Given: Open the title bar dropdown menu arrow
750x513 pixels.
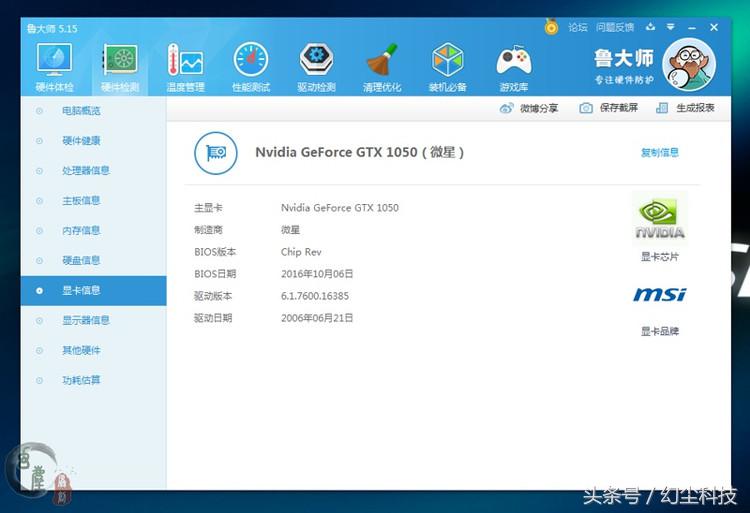Looking at the screenshot, I should (x=671, y=27).
